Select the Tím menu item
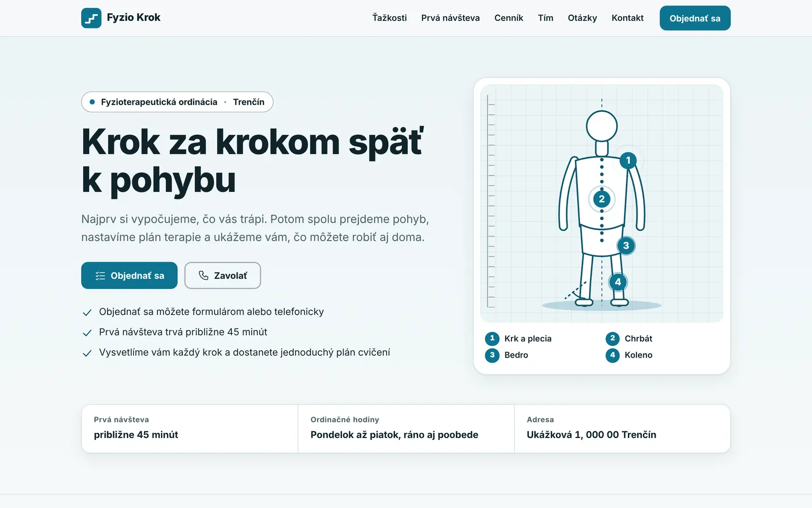This screenshot has height=508, width=812. click(546, 18)
